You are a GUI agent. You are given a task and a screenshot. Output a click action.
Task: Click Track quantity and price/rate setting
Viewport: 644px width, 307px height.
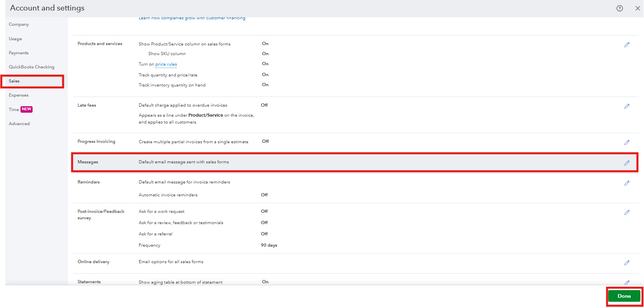(x=168, y=75)
